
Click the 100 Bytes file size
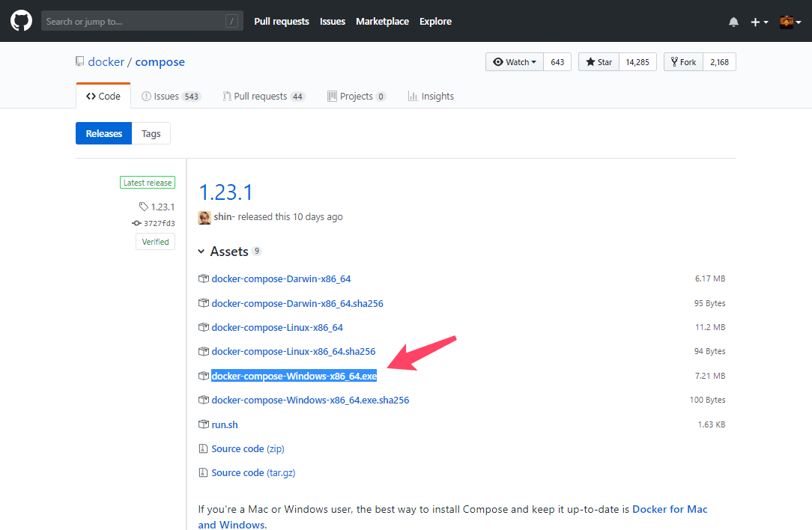[707, 400]
